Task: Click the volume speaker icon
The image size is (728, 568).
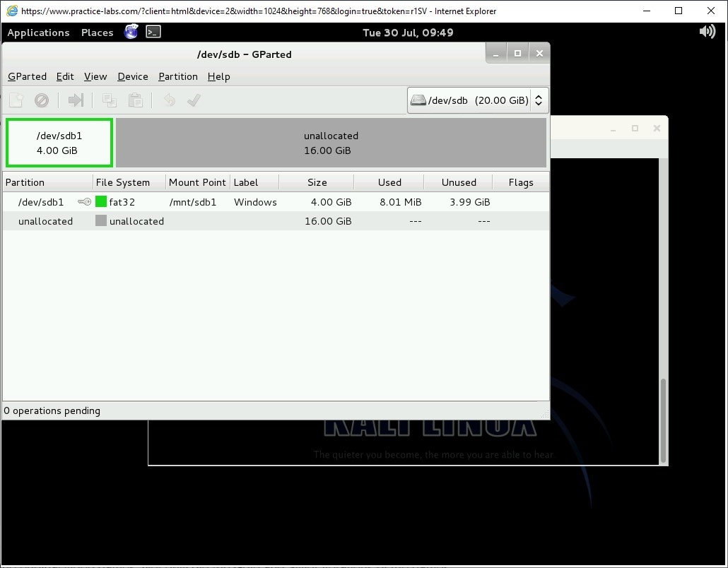Action: (707, 32)
